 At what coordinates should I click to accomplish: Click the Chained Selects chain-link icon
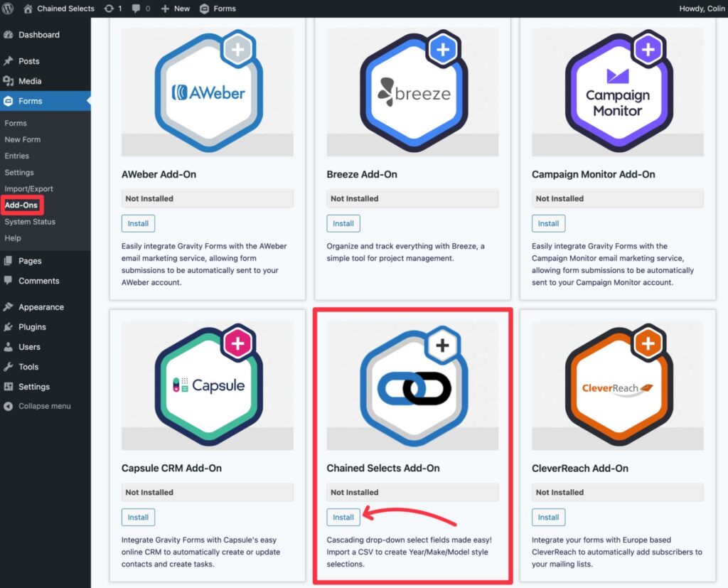coord(412,386)
